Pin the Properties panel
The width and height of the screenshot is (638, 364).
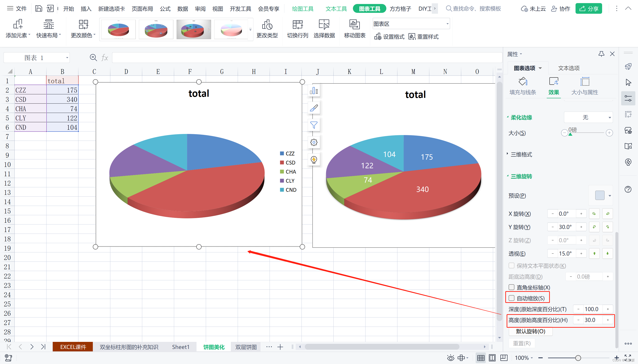[601, 54]
